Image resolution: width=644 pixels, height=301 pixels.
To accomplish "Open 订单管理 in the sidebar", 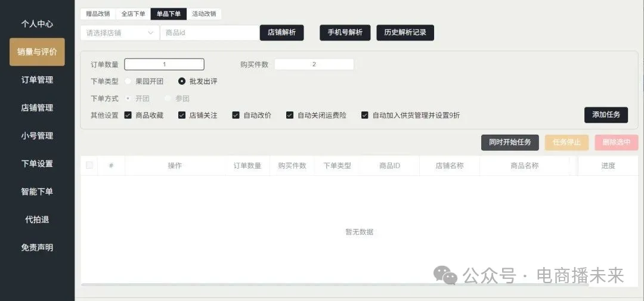I will (x=37, y=80).
